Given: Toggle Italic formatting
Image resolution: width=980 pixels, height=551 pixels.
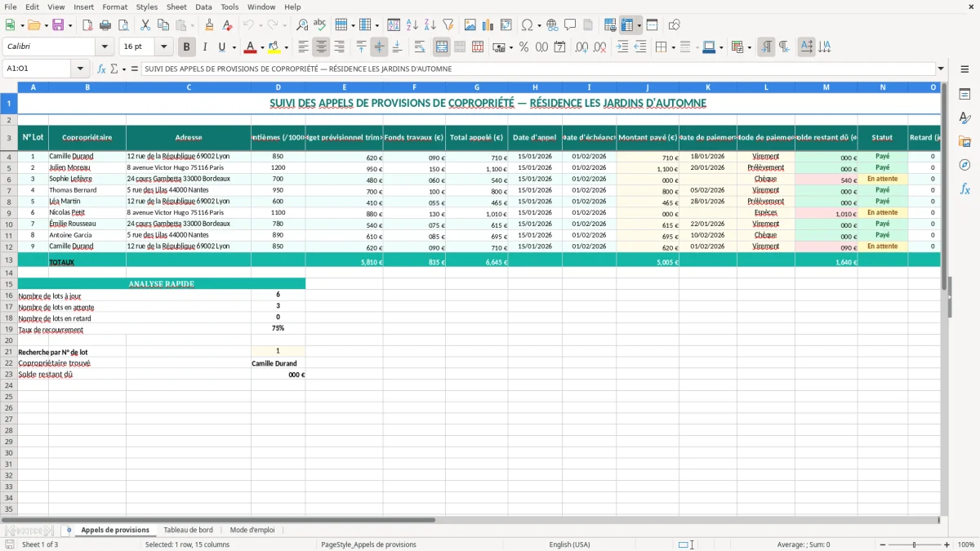Looking at the screenshot, I should (x=204, y=47).
